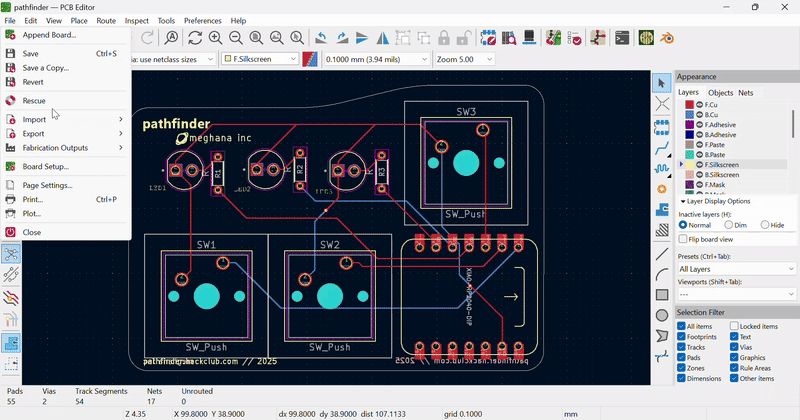
Task: Pick the Draw rectangle tool
Action: coord(662,295)
